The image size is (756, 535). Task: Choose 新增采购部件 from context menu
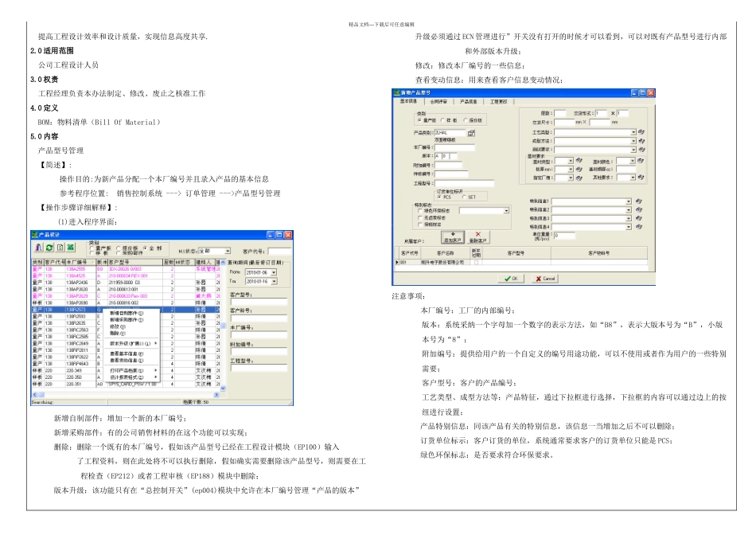(131, 320)
